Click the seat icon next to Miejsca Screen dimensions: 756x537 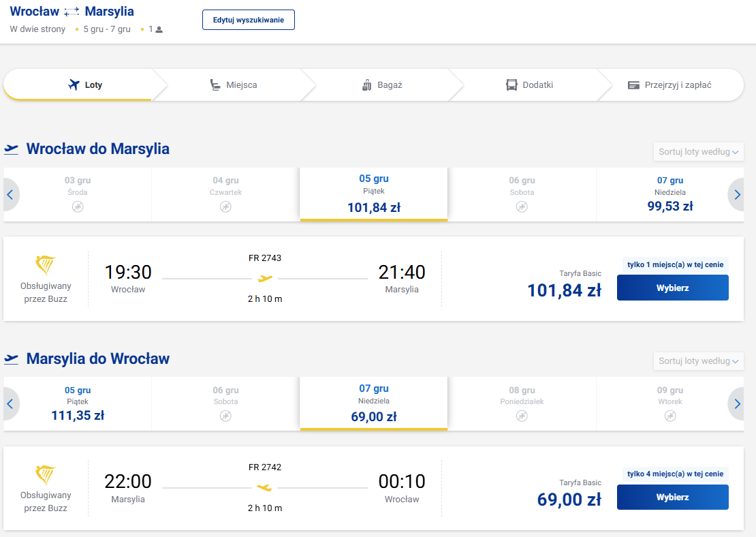(x=215, y=85)
